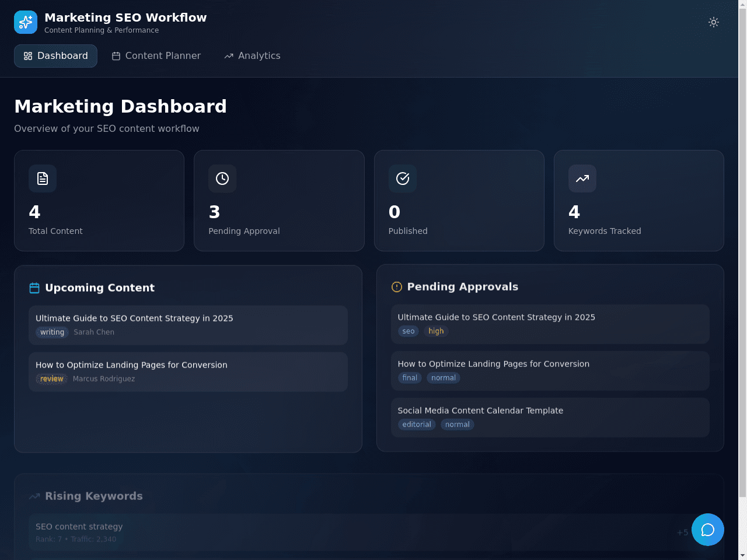Click the Marketing SEO Workflow title
The height and width of the screenshot is (560, 747).
click(x=125, y=17)
